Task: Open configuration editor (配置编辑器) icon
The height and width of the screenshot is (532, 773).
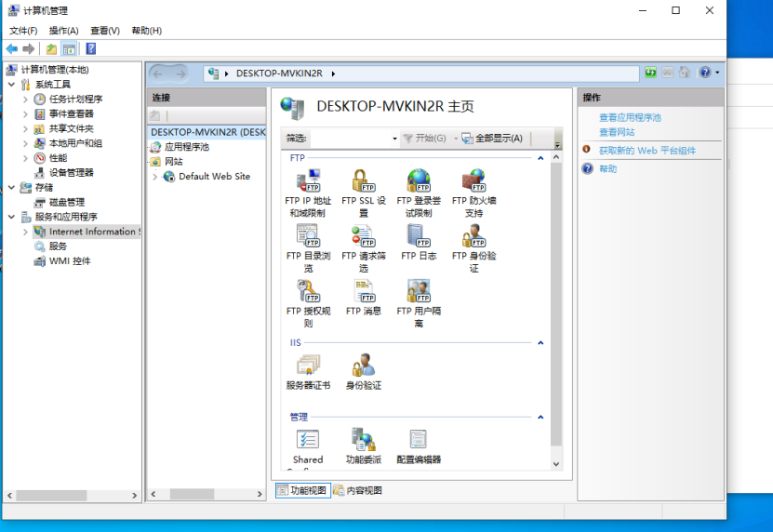Action: 419,446
